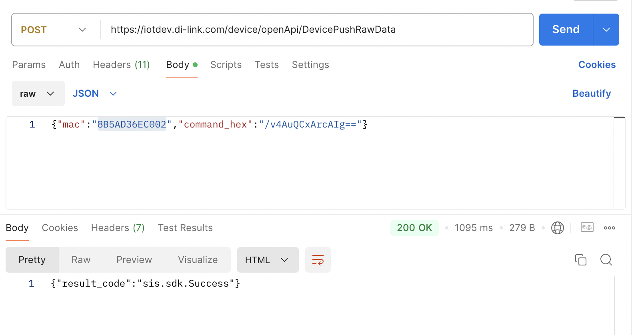Open the Send options dropdown arrow
The image size is (644, 335).
(x=606, y=30)
